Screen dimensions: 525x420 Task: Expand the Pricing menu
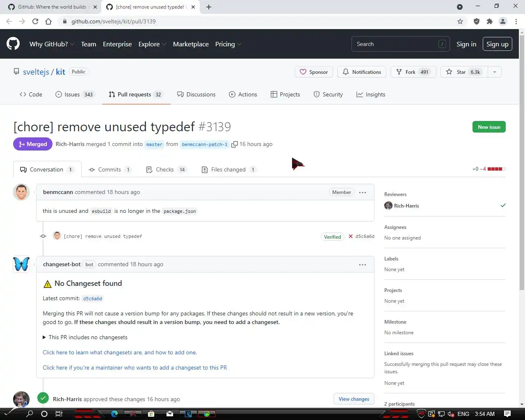point(228,44)
